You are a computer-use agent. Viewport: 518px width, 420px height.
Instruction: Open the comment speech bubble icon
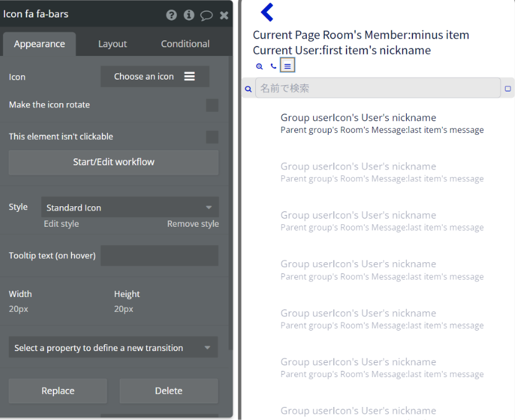206,15
